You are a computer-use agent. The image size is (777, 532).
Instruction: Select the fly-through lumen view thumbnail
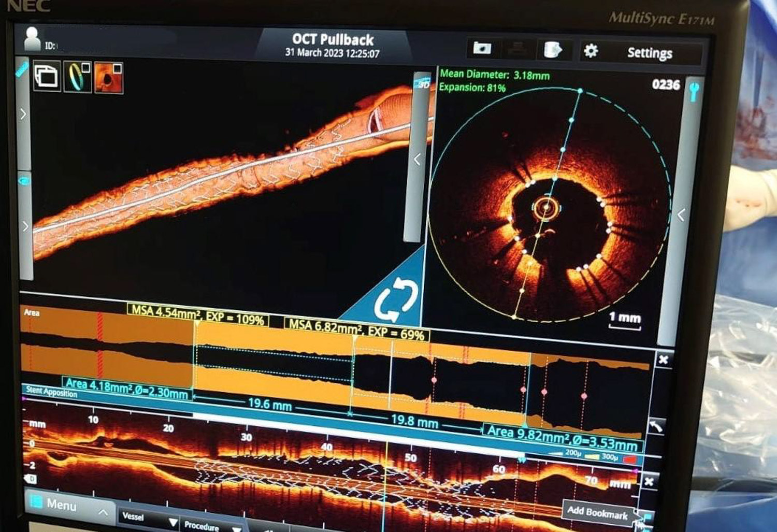tap(109, 79)
